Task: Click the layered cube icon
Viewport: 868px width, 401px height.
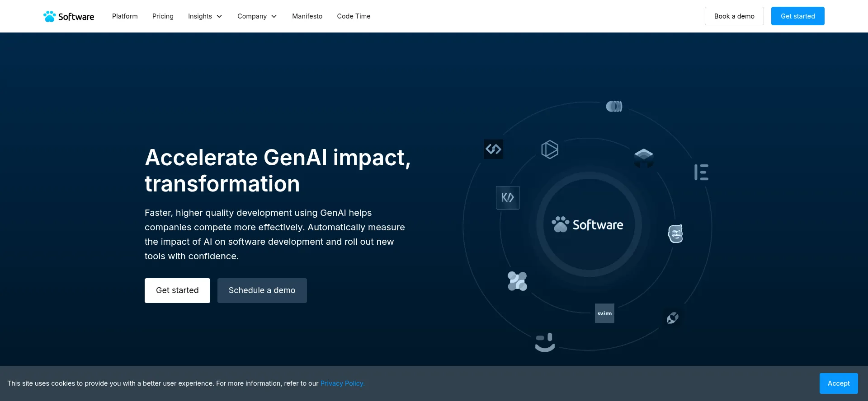Action: coord(644,158)
